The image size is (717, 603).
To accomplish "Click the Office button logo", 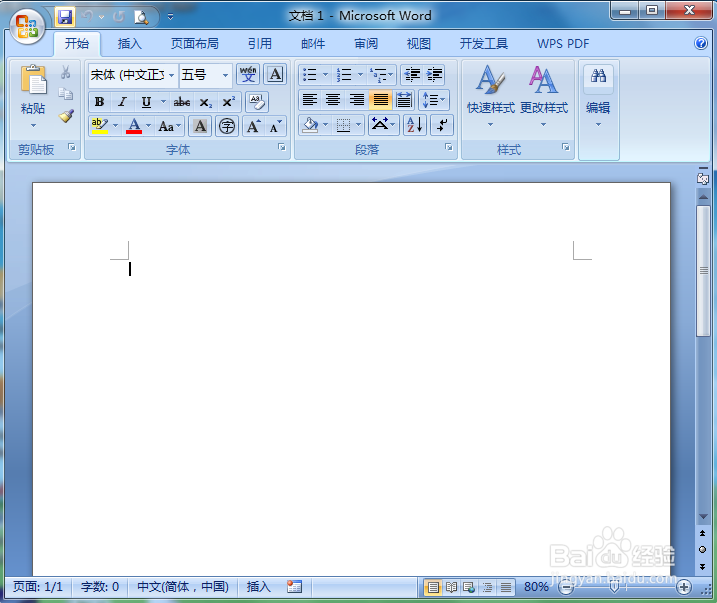I will (27, 26).
